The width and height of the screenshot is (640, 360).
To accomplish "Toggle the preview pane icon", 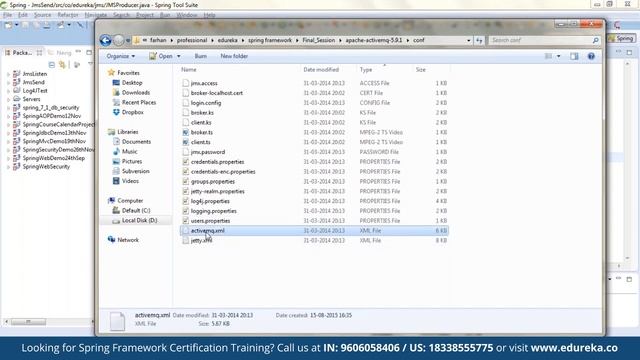I will (574, 56).
